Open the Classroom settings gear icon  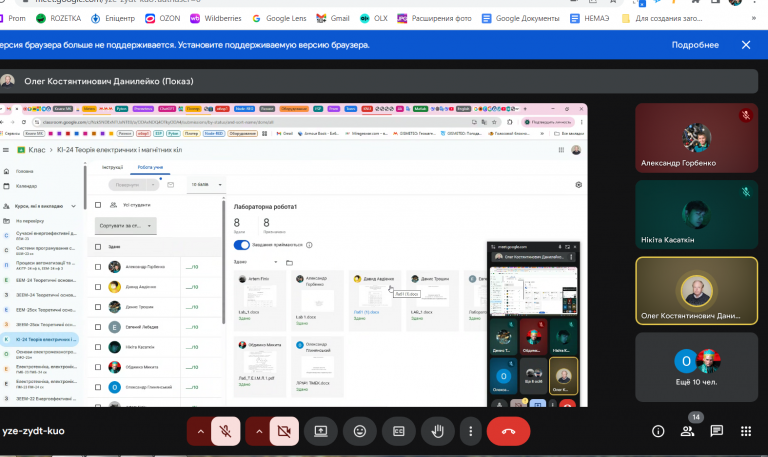578,185
